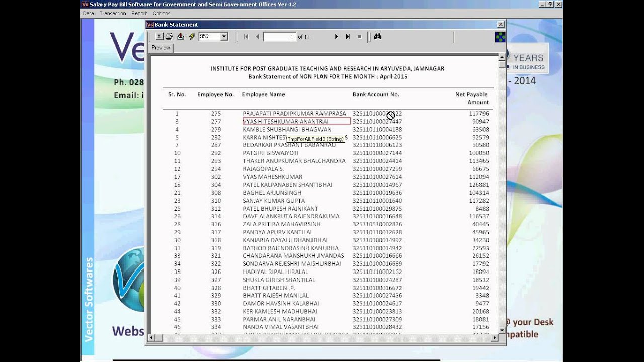Image resolution: width=644 pixels, height=362 pixels.
Task: Click RAJAGOPALA S. employee name
Action: [x=263, y=169]
